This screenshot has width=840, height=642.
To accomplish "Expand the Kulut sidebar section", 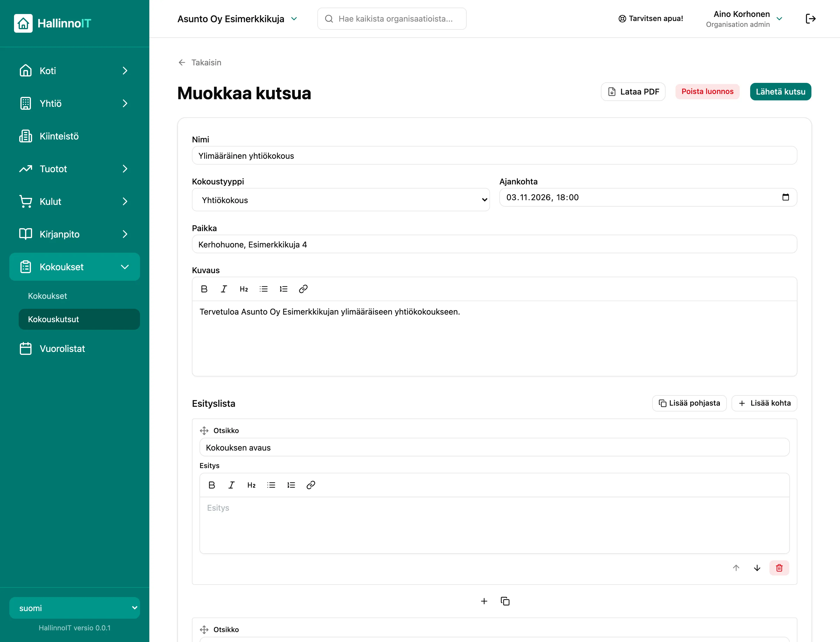I will (74, 201).
